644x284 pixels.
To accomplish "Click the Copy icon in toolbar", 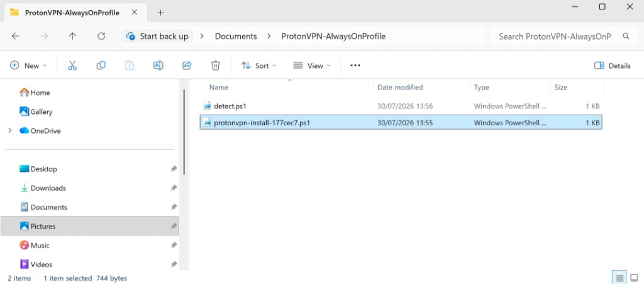I will (x=101, y=65).
